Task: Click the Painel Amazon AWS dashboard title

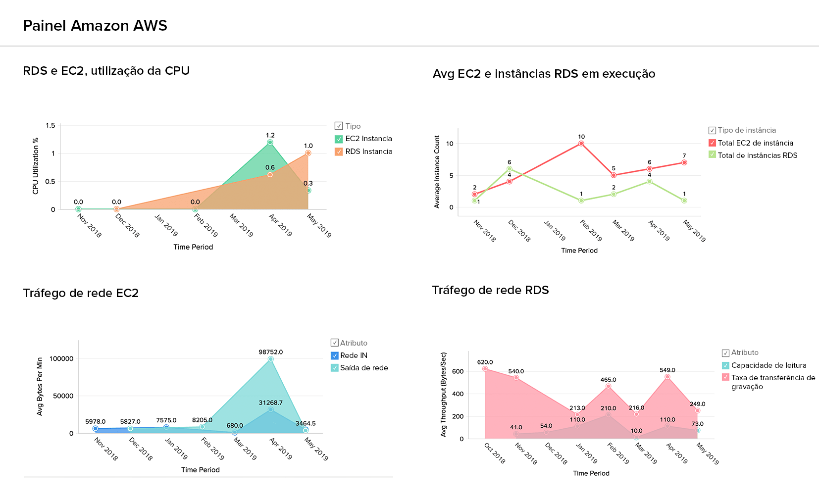Action: [x=95, y=26]
